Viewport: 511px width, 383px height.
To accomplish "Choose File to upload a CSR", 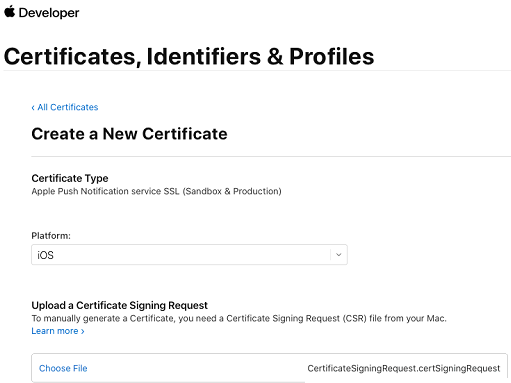I will point(63,368).
